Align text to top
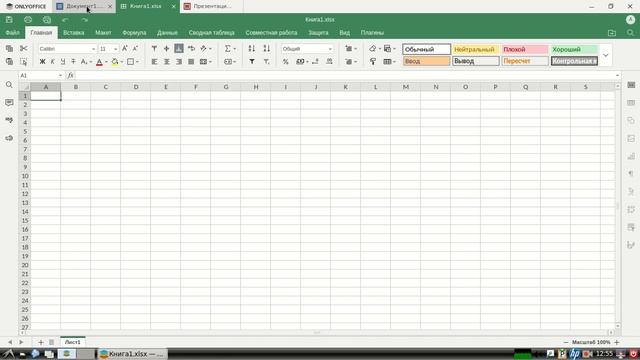 [x=154, y=49]
